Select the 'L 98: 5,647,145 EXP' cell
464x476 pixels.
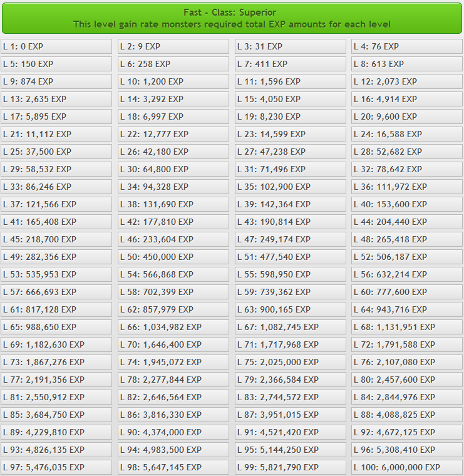click(x=173, y=467)
